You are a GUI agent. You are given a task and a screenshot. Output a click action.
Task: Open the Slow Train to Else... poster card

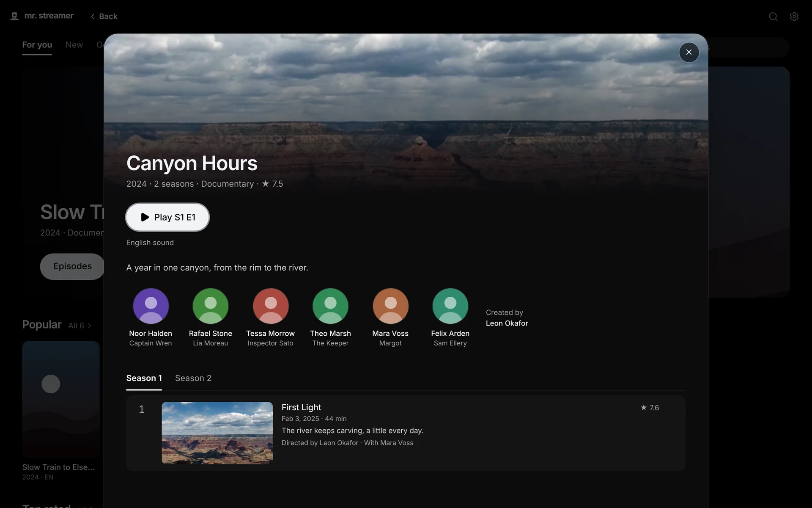(61, 399)
